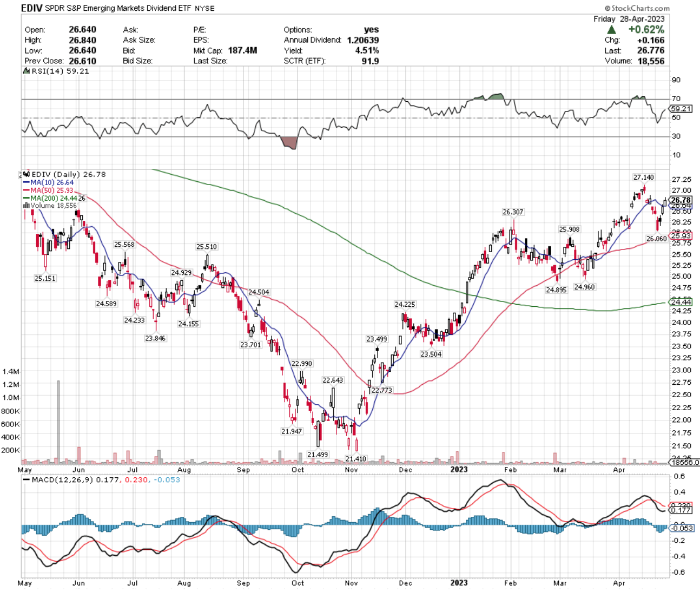Click the 25.510 price label in August
700x592 pixels.
(x=207, y=246)
